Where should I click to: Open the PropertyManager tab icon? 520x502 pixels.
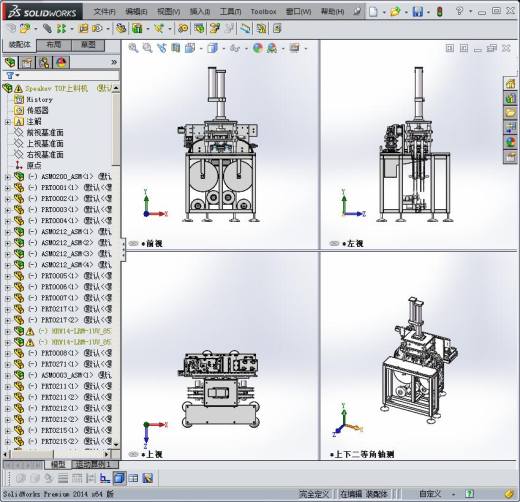(x=27, y=62)
